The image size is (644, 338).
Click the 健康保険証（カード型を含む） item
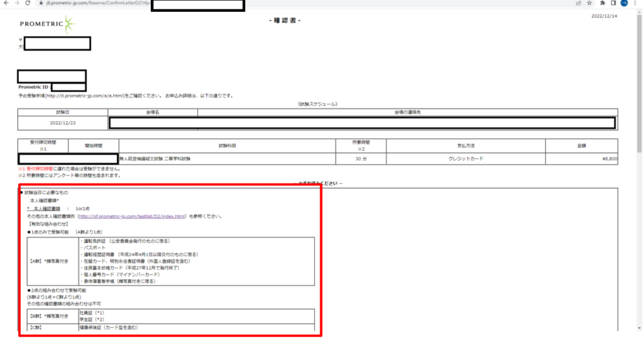[x=109, y=327]
